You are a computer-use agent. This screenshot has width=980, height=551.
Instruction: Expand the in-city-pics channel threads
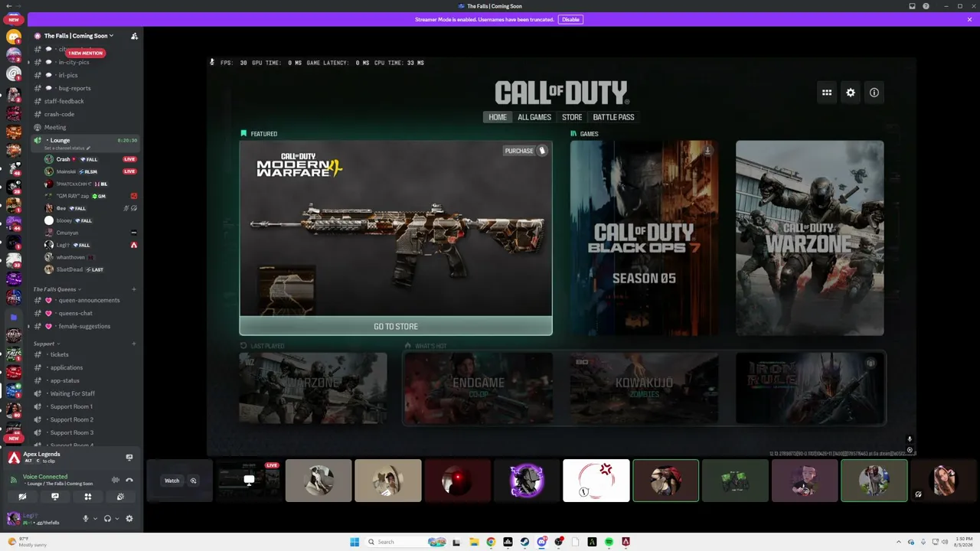(29, 62)
